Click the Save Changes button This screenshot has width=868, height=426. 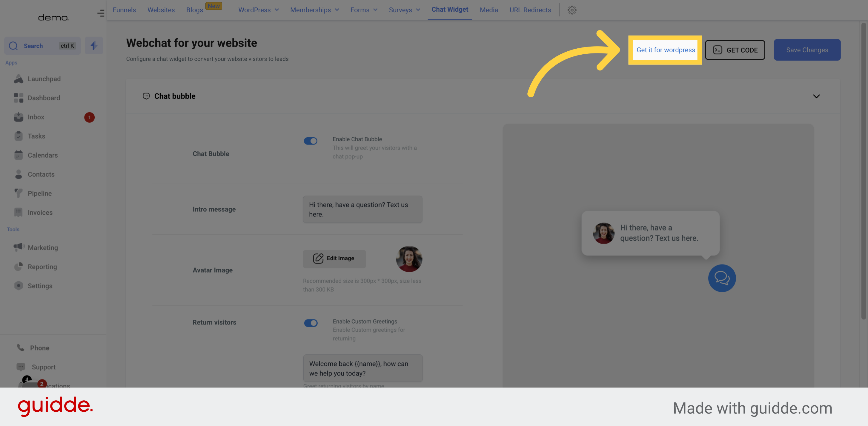(x=807, y=50)
